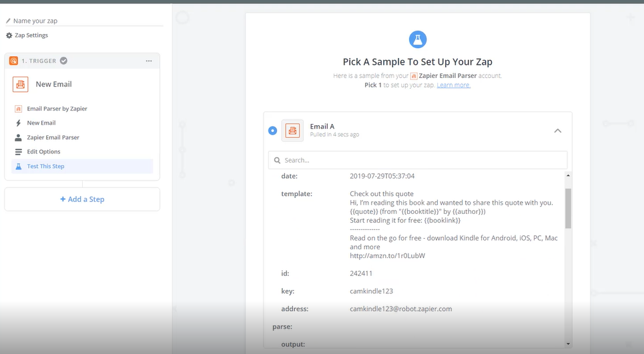644x354 pixels.
Task: Click the address camkindle123@robot.zapier.com
Action: pos(401,309)
